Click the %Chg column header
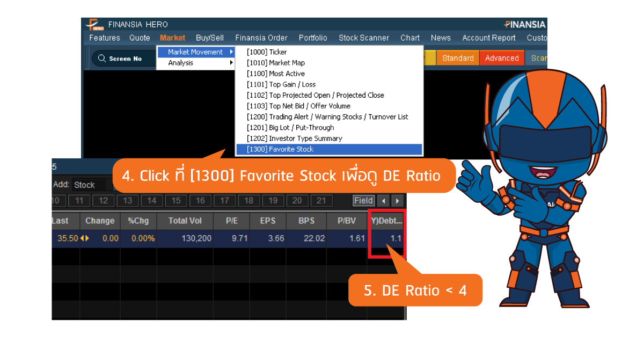 point(138,221)
